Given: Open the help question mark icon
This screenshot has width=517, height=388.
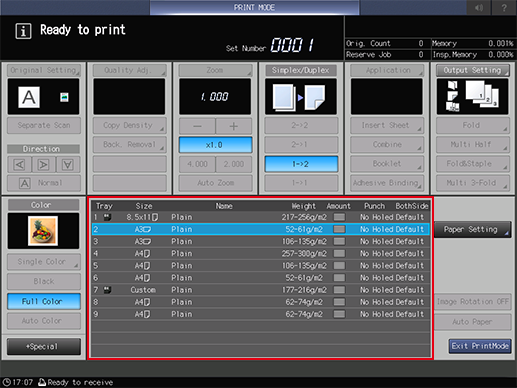Looking at the screenshot, I should (504, 7).
